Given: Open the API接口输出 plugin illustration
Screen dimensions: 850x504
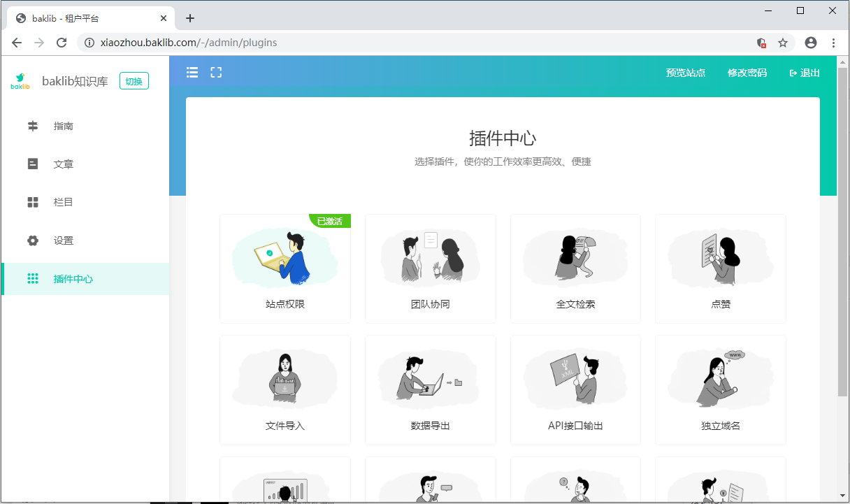Looking at the screenshot, I should tap(575, 377).
